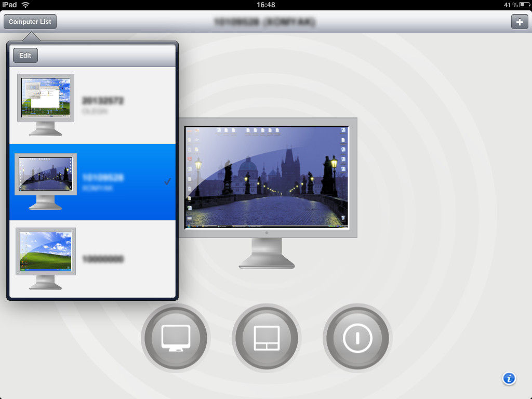Select the highlighted blue computer row name
This screenshot has height=399, width=532.
click(x=103, y=178)
